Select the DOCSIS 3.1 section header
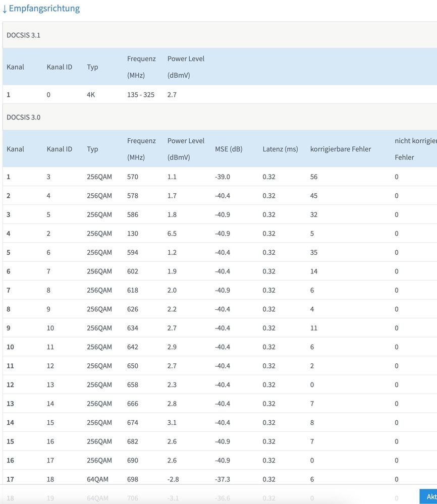The height and width of the screenshot is (504, 437). [24, 35]
